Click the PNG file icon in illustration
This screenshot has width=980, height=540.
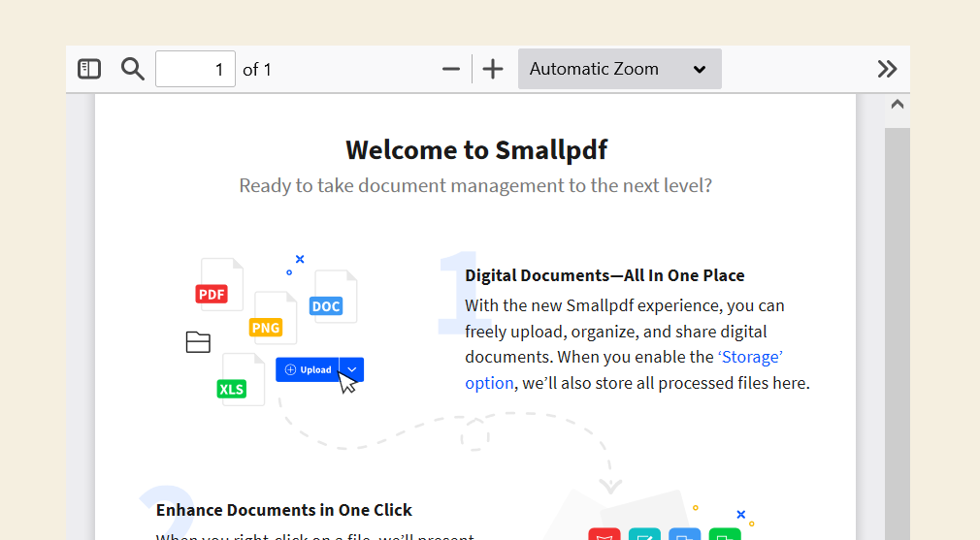coord(273,318)
